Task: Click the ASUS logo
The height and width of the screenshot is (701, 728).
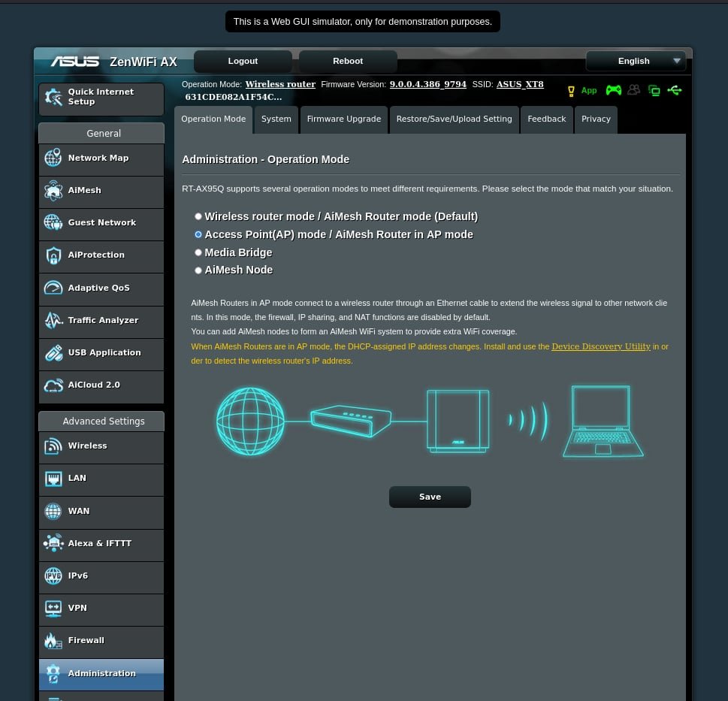Action: point(74,62)
